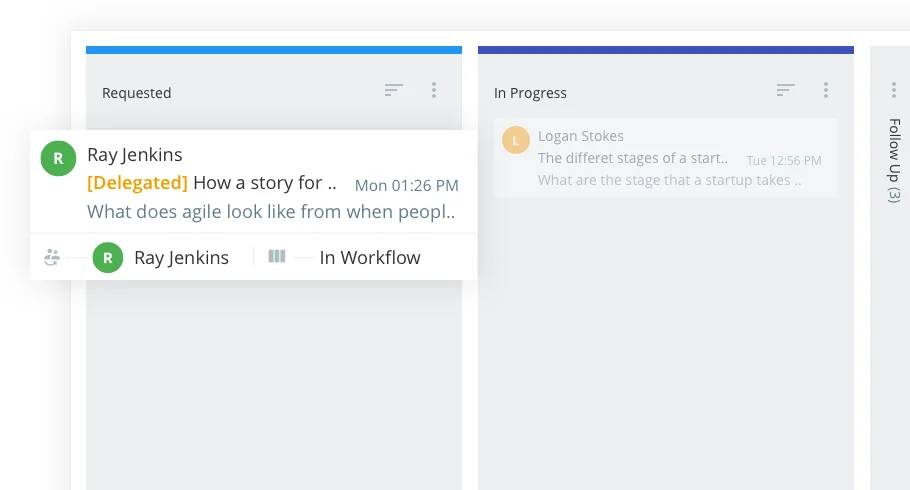The image size is (910, 490).
Task: Click the blue bar above Requested column
Action: tap(274, 49)
